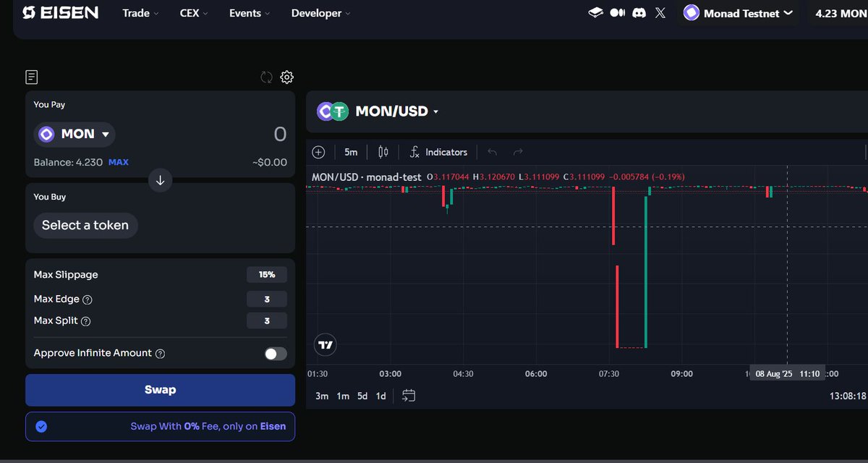This screenshot has height=463, width=868.
Task: Open candlestick chart style icon
Action: click(383, 152)
